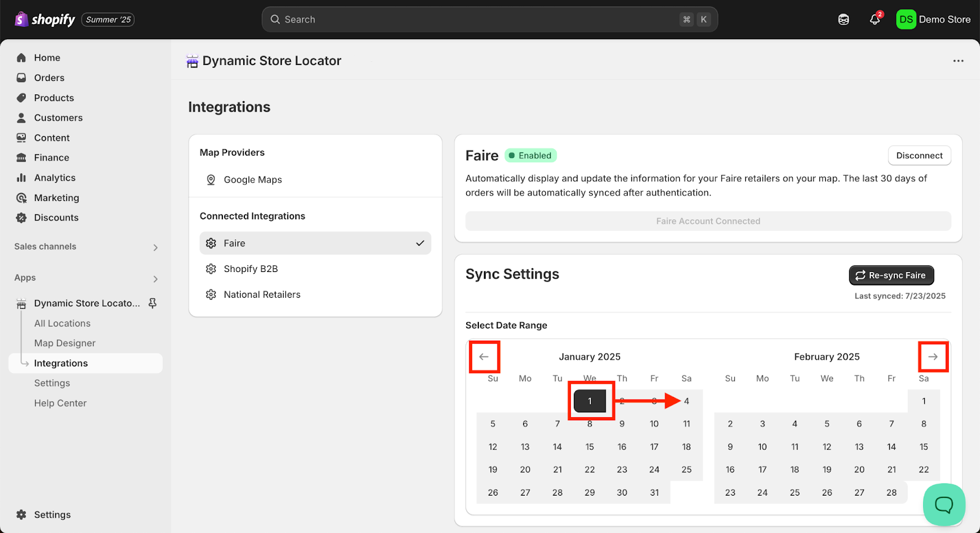Screen dimensions: 980x533
Task: Click the Home house icon
Action: click(21, 58)
